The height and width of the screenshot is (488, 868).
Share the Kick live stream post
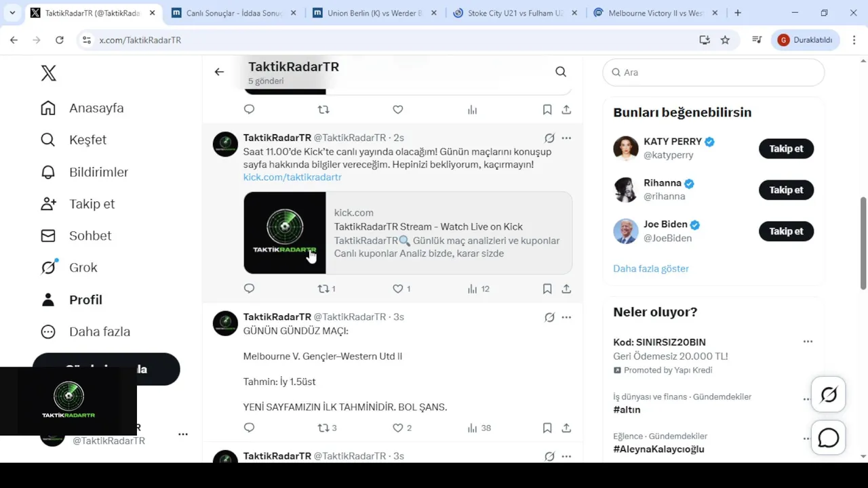pyautogui.click(x=566, y=289)
